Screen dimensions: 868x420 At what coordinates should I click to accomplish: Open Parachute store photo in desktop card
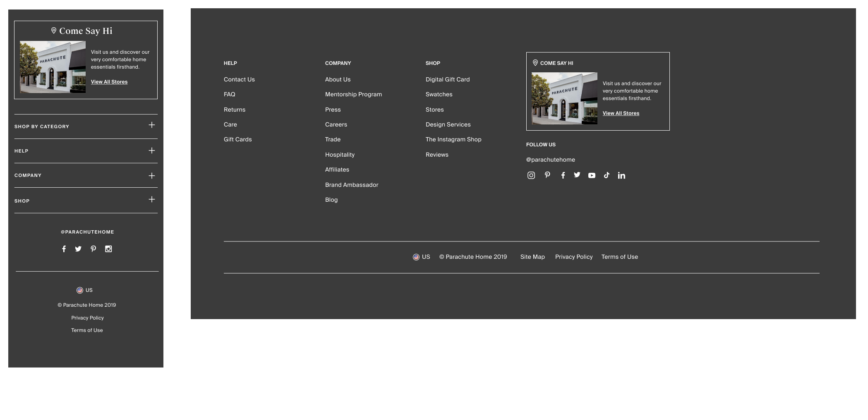pos(564,98)
